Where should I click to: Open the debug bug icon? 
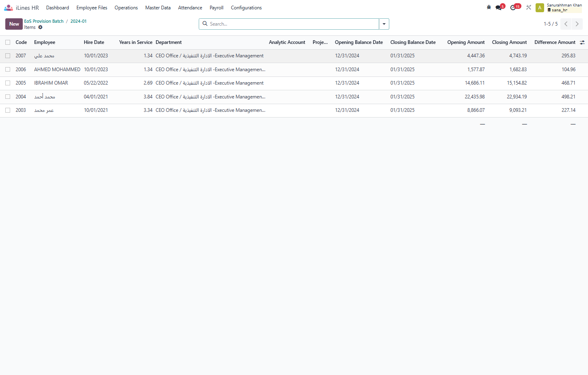[x=489, y=7]
